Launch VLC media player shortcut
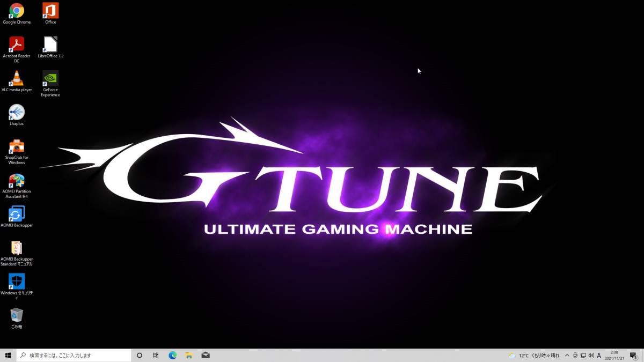The height and width of the screenshot is (362, 644). (17, 81)
